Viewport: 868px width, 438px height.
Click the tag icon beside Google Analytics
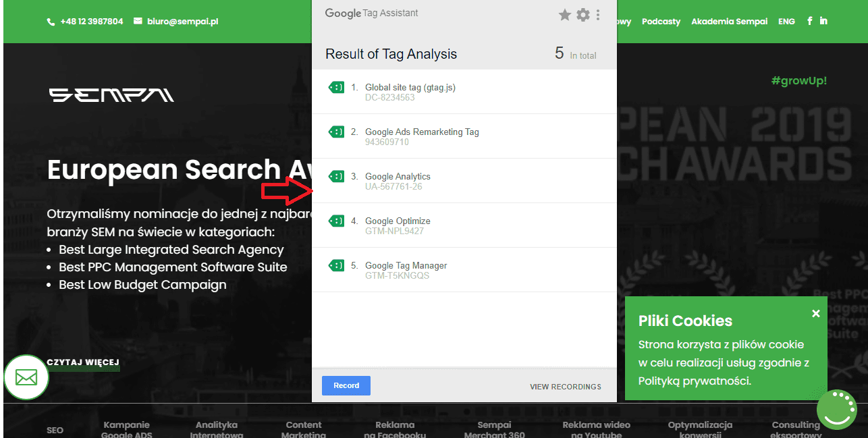click(x=336, y=176)
